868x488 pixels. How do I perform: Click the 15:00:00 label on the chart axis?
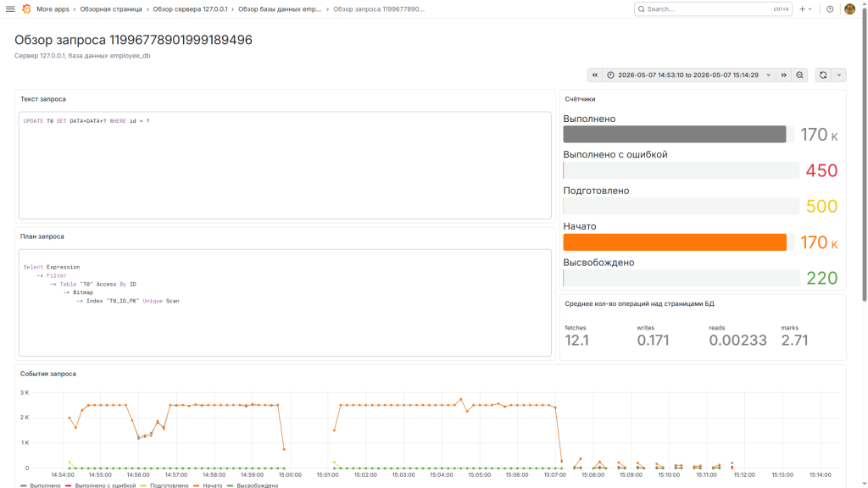pyautogui.click(x=290, y=474)
